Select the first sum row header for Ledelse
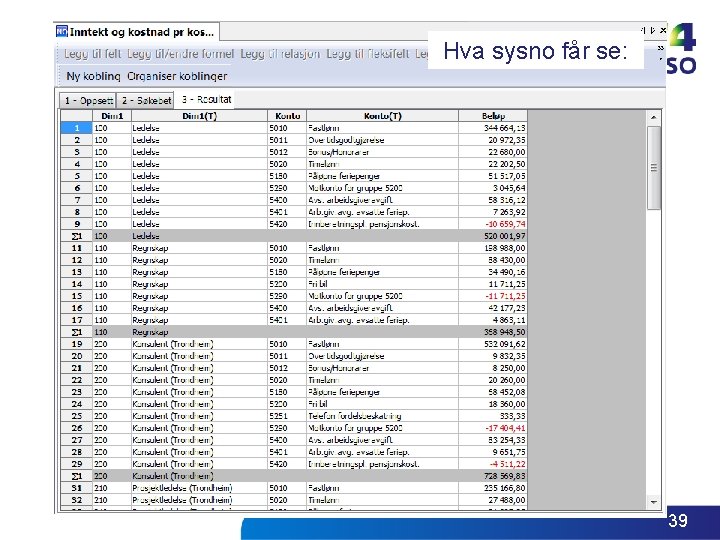Image resolution: width=720 pixels, height=540 pixels. (x=77, y=236)
